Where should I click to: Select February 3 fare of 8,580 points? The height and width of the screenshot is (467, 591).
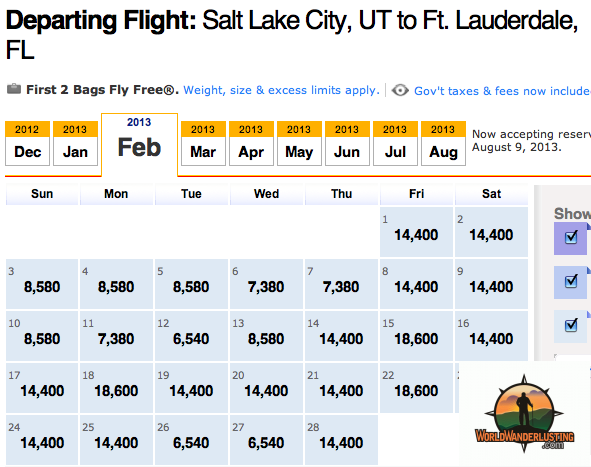pos(42,284)
